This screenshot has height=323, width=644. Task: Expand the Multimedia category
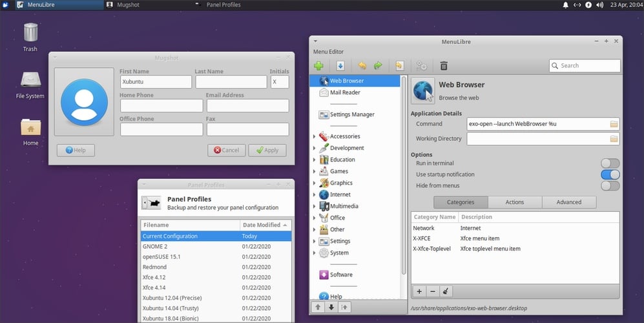(x=315, y=206)
